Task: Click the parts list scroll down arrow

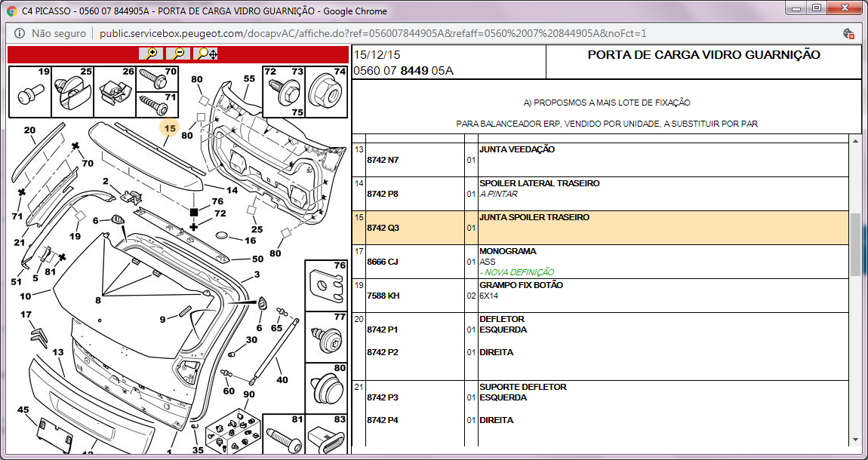Action: click(x=855, y=440)
